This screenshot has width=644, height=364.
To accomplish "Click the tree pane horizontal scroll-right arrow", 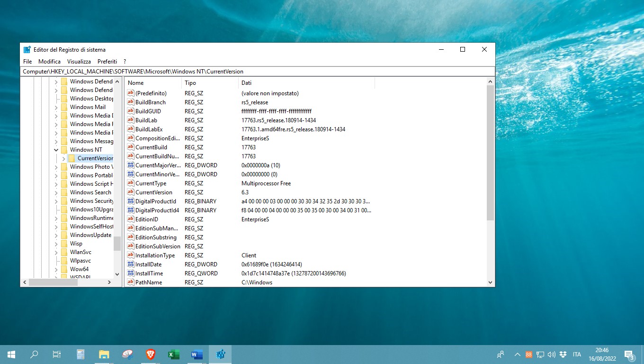I will pyautogui.click(x=109, y=282).
